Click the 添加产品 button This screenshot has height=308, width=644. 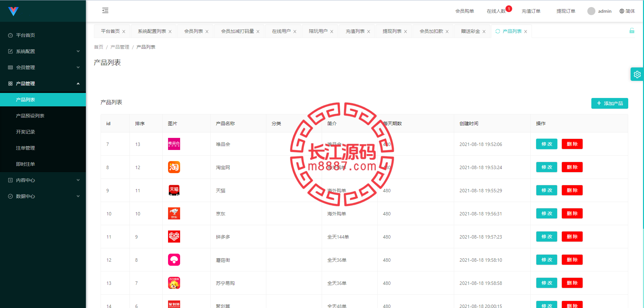(609, 103)
